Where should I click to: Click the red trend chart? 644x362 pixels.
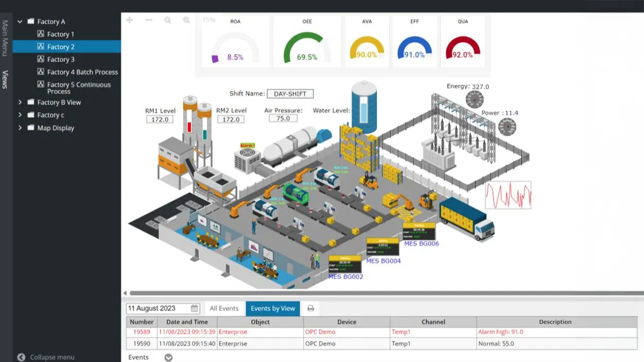508,195
